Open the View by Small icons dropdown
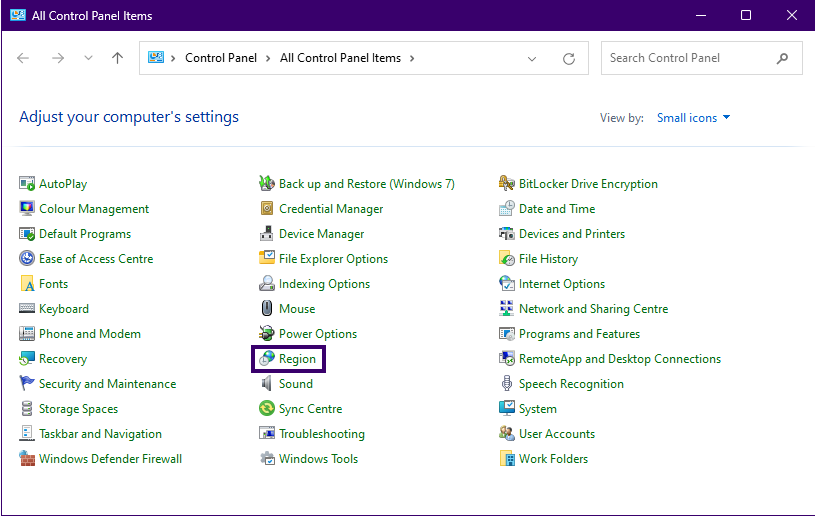The width and height of the screenshot is (815, 516). 693,118
